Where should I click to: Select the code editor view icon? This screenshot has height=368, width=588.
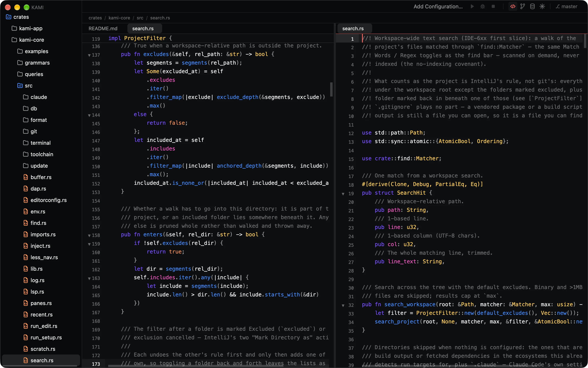tap(513, 7)
